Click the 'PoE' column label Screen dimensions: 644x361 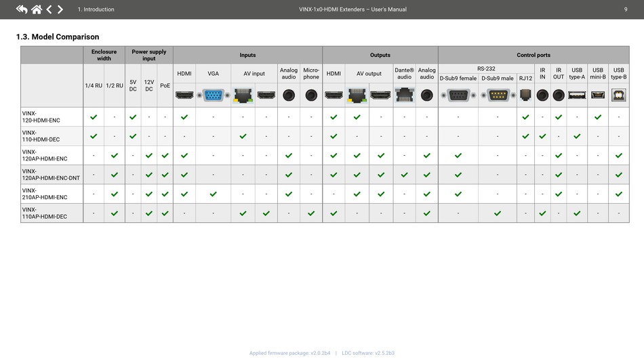(165, 85)
